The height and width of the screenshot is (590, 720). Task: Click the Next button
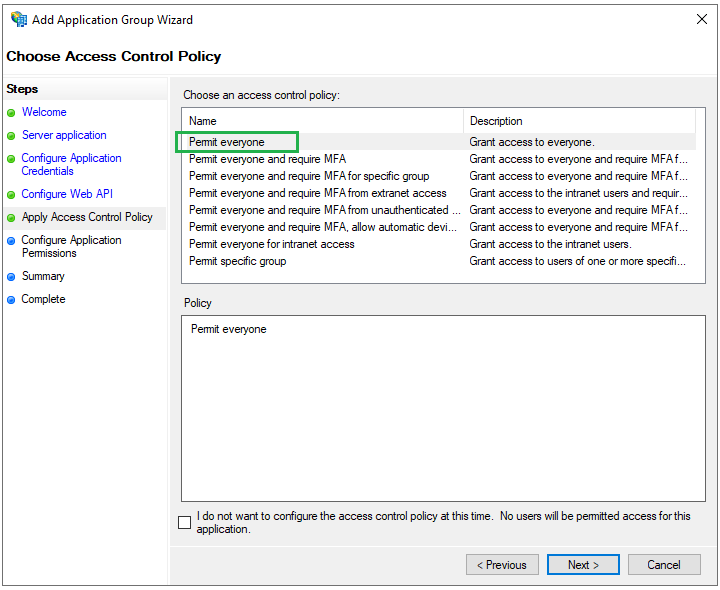point(583,565)
